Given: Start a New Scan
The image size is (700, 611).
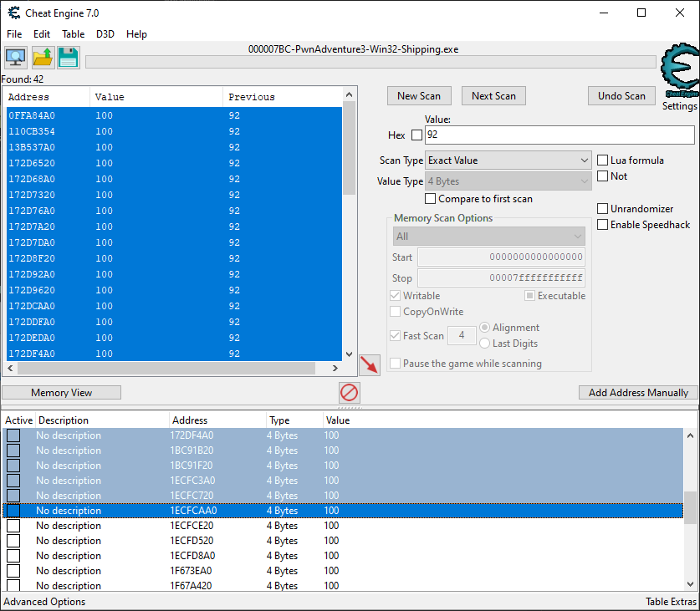Looking at the screenshot, I should coord(419,96).
